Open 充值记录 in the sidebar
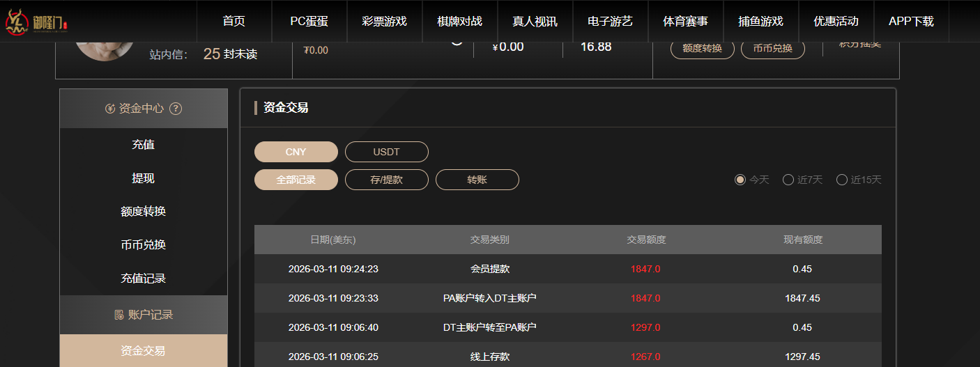The width and height of the screenshot is (980, 367). coord(144,279)
